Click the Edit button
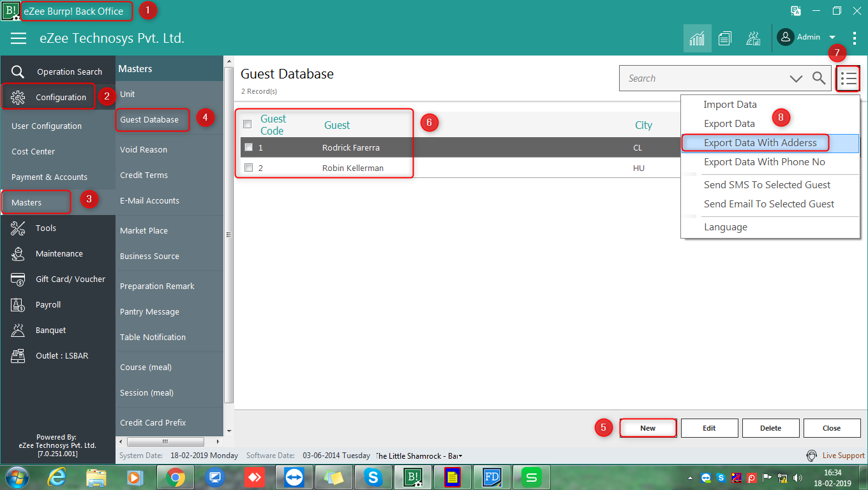 709,428
